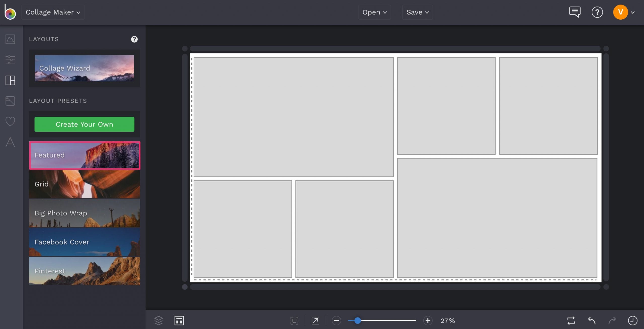The width and height of the screenshot is (644, 329).
Task: Click the zoom in plus button
Action: click(x=428, y=320)
